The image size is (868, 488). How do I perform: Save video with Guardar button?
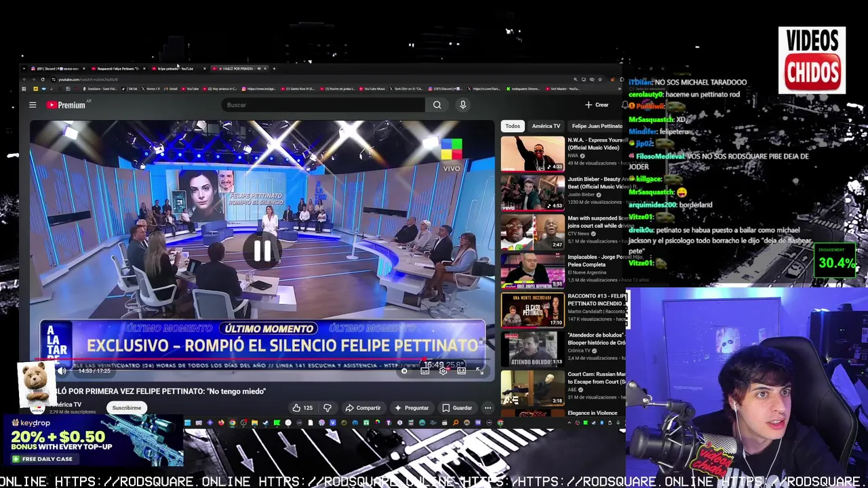tap(457, 408)
